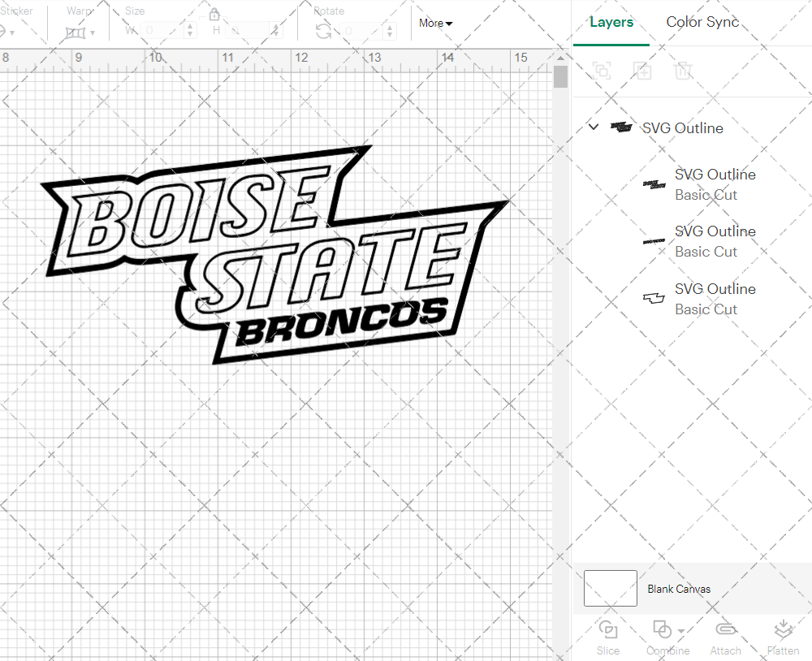Open the More options menu
Viewport: 812px width, 661px height.
[x=435, y=24]
